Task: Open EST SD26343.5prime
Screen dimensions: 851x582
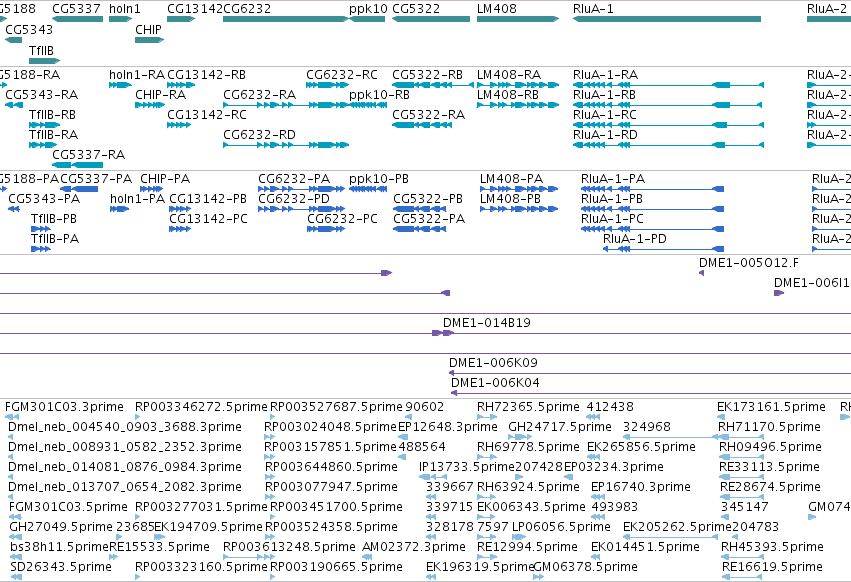Action: tap(61, 567)
